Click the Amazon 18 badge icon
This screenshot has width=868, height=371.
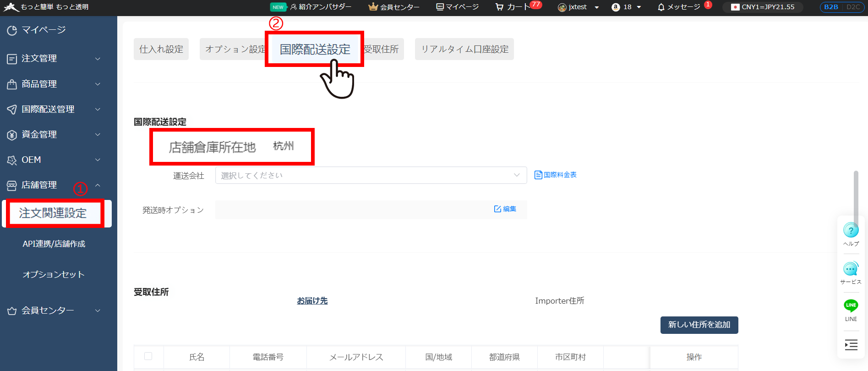(x=616, y=7)
